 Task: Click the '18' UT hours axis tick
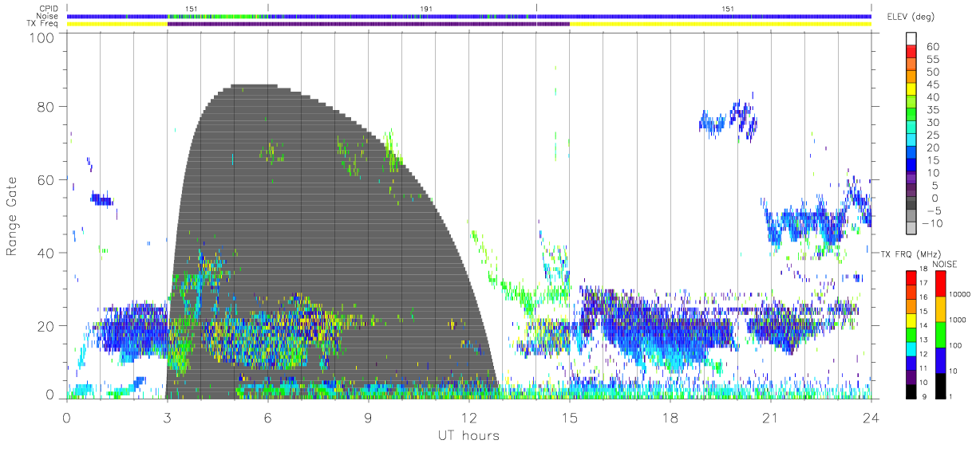670,417
